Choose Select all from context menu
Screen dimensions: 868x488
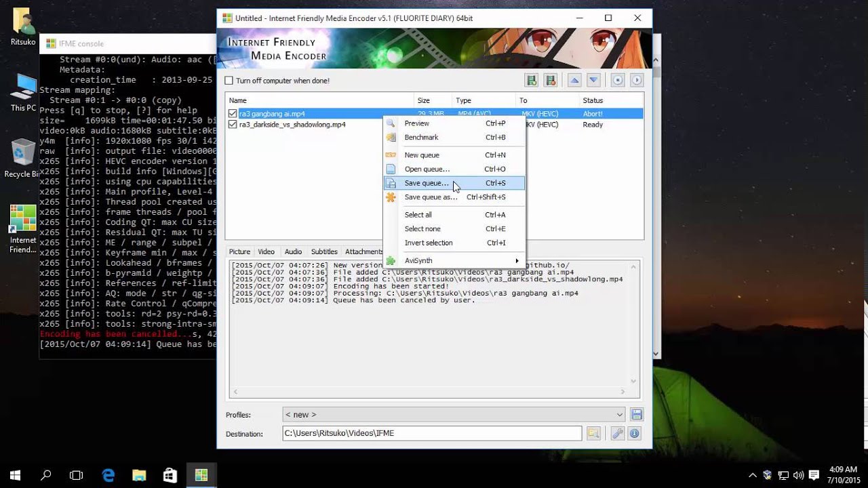[454, 215]
